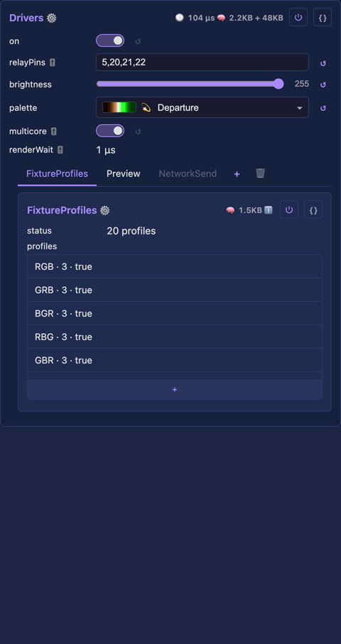The height and width of the screenshot is (644, 341).
Task: Open Drivers settings gear icon
Action: click(51, 18)
